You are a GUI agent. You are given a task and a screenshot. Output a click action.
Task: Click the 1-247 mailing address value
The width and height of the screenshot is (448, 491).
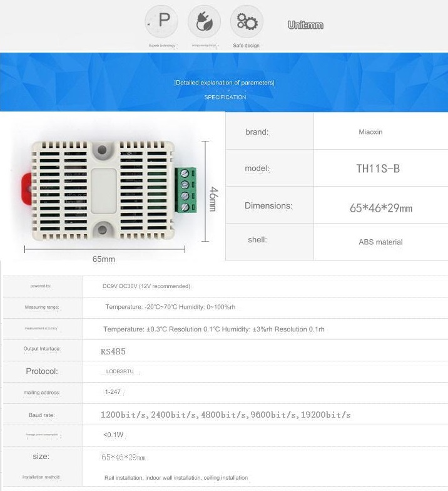[113, 392]
